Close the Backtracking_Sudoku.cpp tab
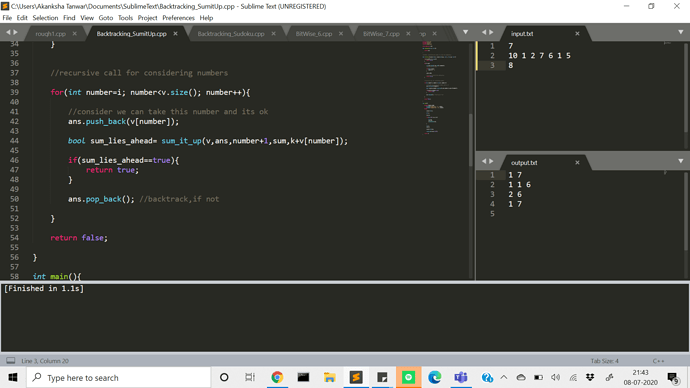 (x=273, y=33)
